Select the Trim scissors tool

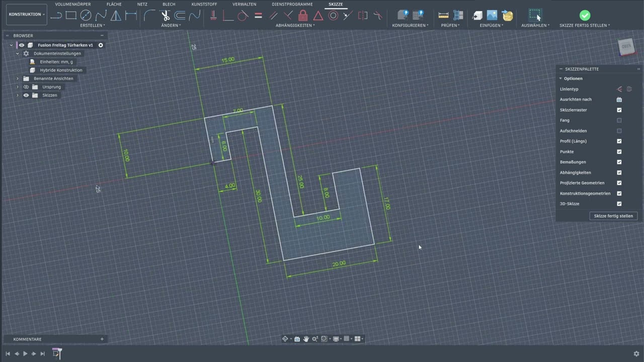(x=165, y=16)
